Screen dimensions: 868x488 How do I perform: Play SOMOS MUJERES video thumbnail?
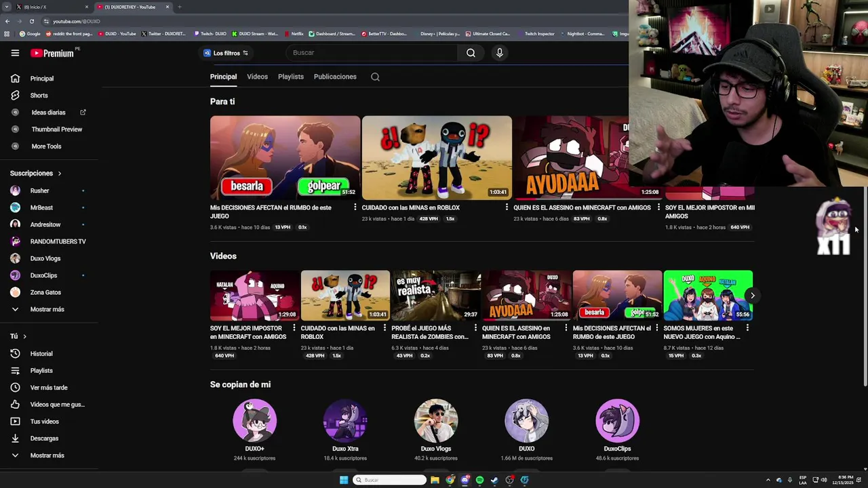pyautogui.click(x=708, y=296)
